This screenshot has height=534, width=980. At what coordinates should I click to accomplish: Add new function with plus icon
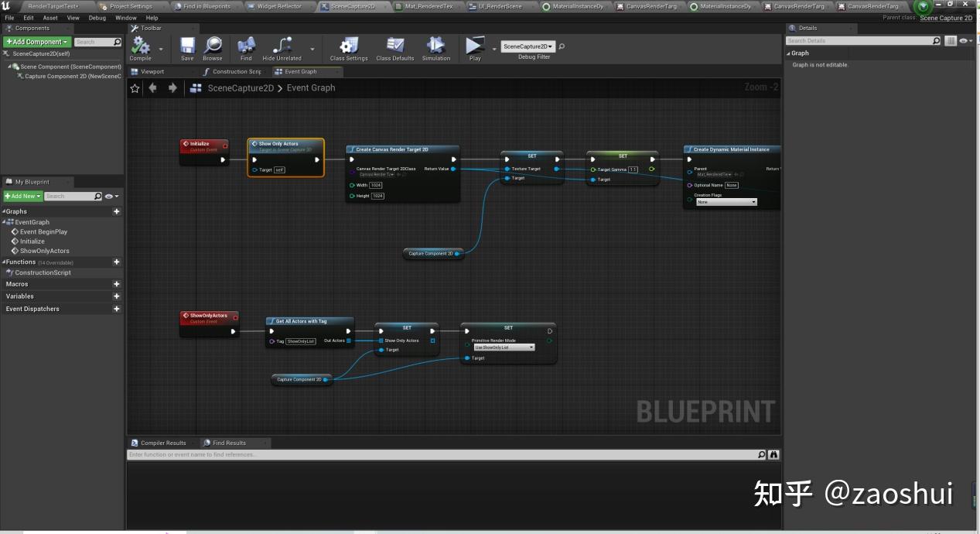[x=117, y=262]
